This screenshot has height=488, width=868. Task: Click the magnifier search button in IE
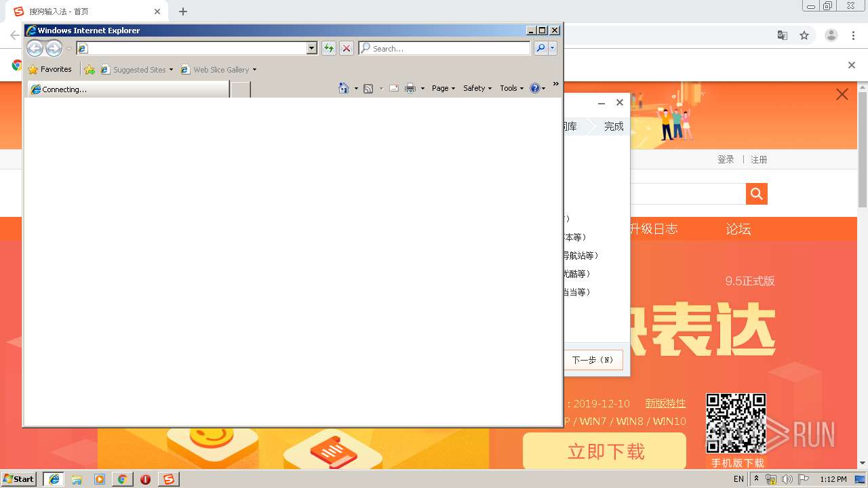click(540, 48)
